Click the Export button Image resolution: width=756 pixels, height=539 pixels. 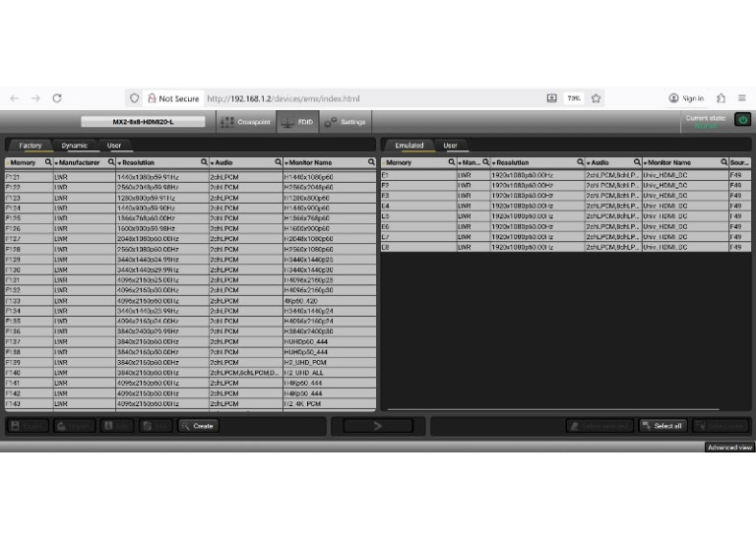(x=28, y=426)
